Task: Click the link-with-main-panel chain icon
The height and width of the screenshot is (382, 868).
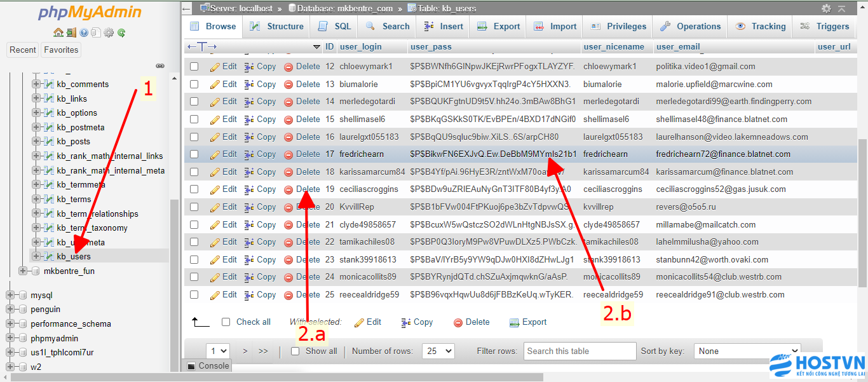Action: click(160, 65)
